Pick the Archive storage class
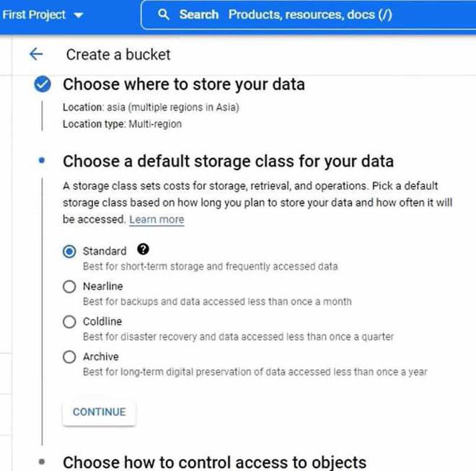 point(69,356)
